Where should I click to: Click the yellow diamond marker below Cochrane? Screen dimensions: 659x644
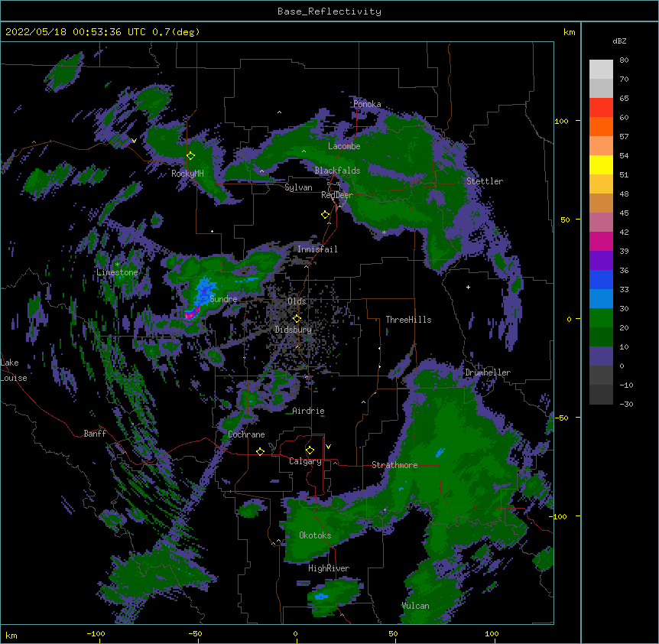coord(260,451)
